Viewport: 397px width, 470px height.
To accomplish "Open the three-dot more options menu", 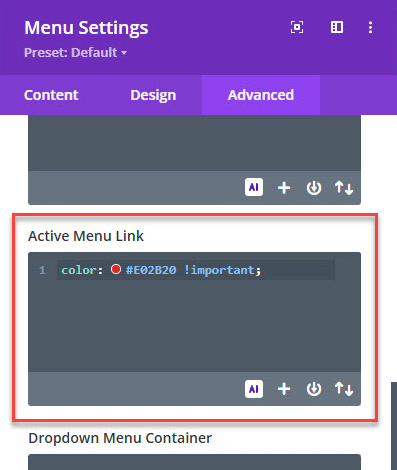I will [370, 27].
